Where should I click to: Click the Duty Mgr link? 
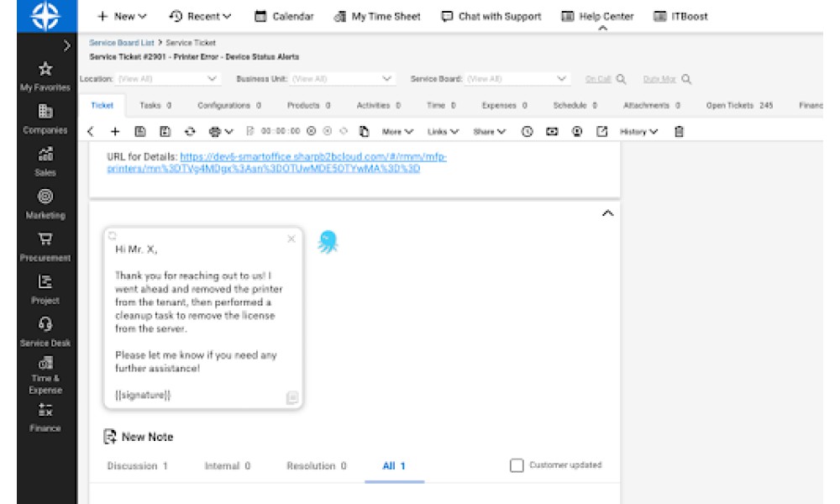tap(659, 79)
